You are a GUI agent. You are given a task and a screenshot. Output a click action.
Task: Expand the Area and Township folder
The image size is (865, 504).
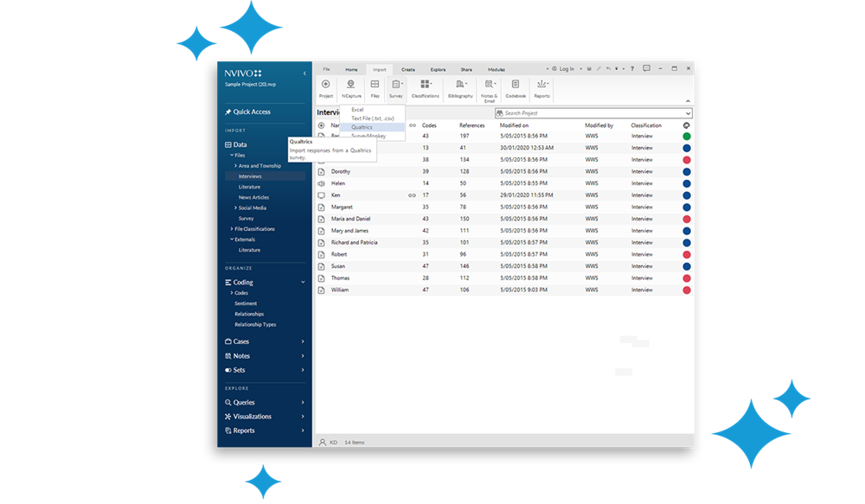[x=235, y=165]
